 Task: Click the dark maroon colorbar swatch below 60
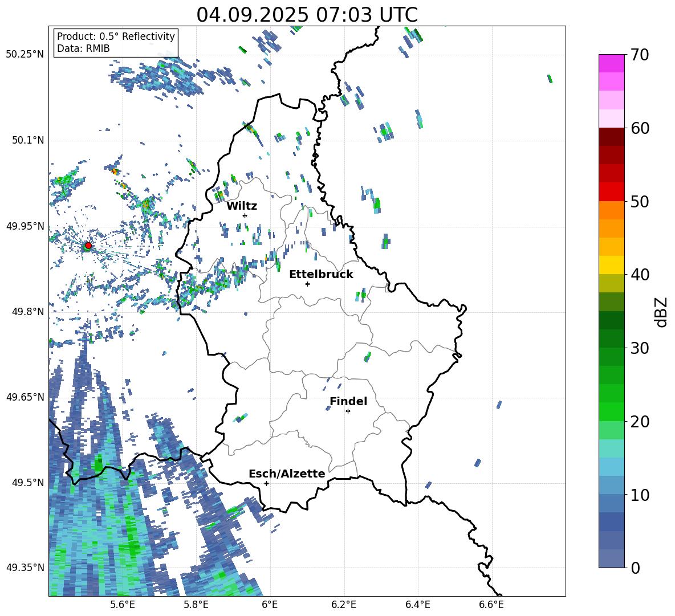[611, 137]
